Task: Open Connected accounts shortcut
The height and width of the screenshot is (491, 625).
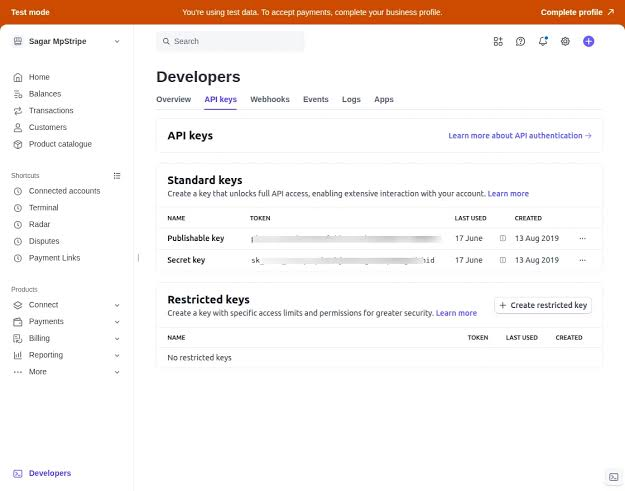Action: pyautogui.click(x=64, y=191)
